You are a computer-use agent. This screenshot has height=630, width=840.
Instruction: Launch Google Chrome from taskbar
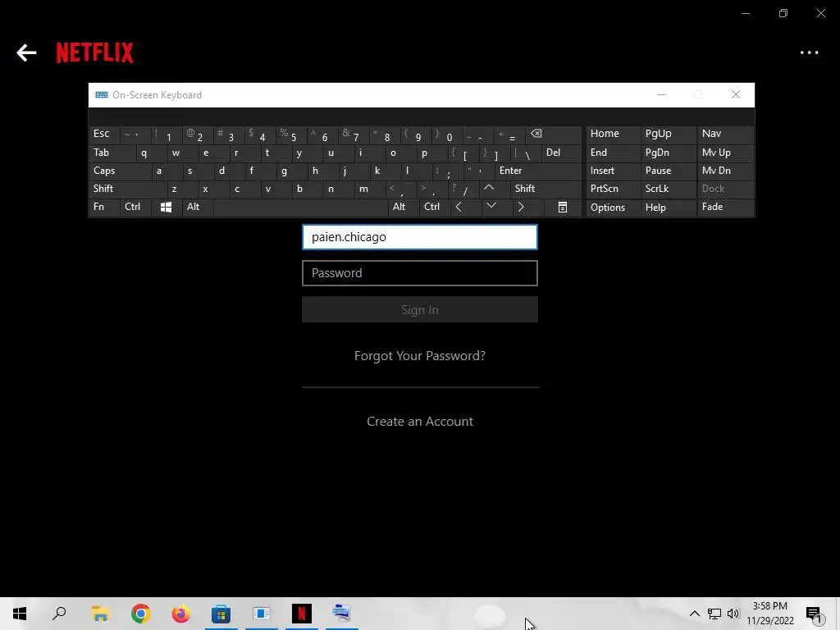point(140,614)
